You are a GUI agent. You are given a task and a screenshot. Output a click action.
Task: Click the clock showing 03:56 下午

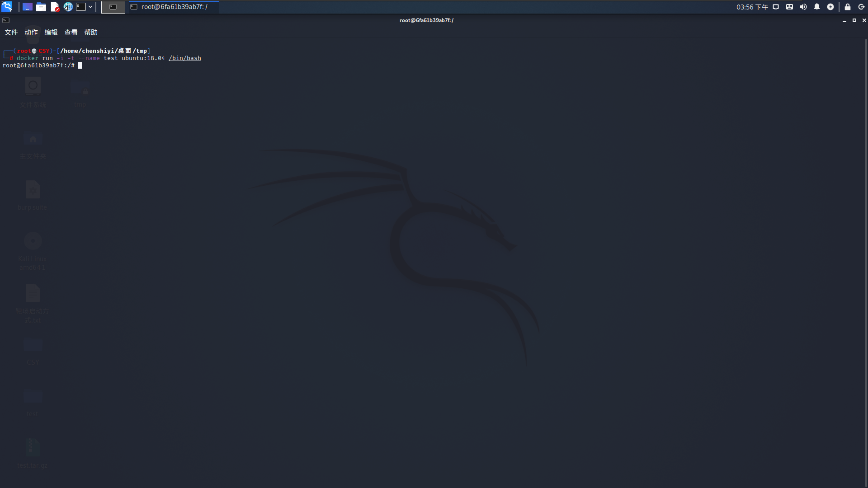click(x=752, y=7)
